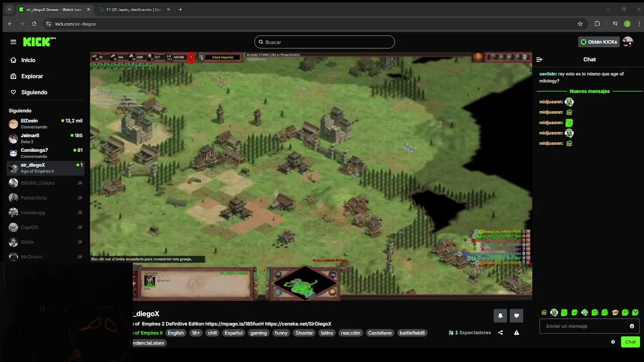Switch to F1 GP Japón browser tab
The width and height of the screenshot is (644, 362).
[134, 10]
